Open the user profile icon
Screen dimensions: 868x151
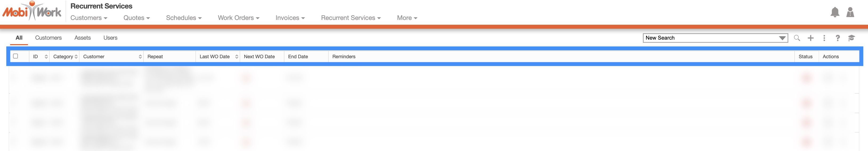[x=850, y=12]
